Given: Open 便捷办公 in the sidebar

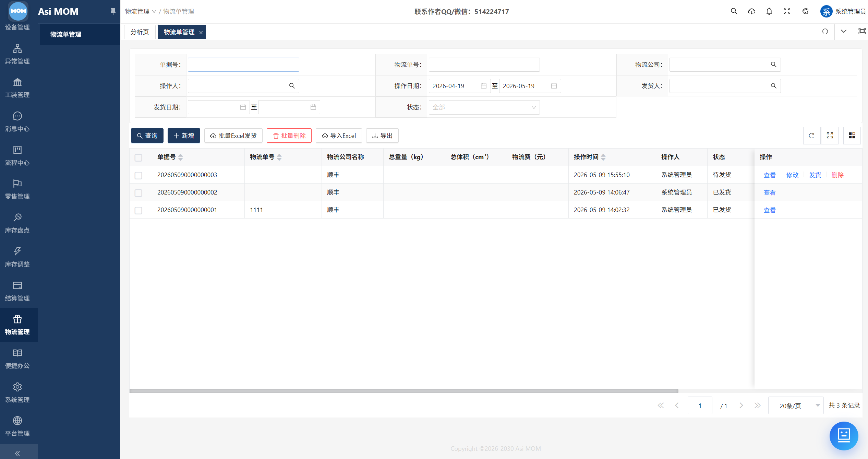Looking at the screenshot, I should [17, 359].
